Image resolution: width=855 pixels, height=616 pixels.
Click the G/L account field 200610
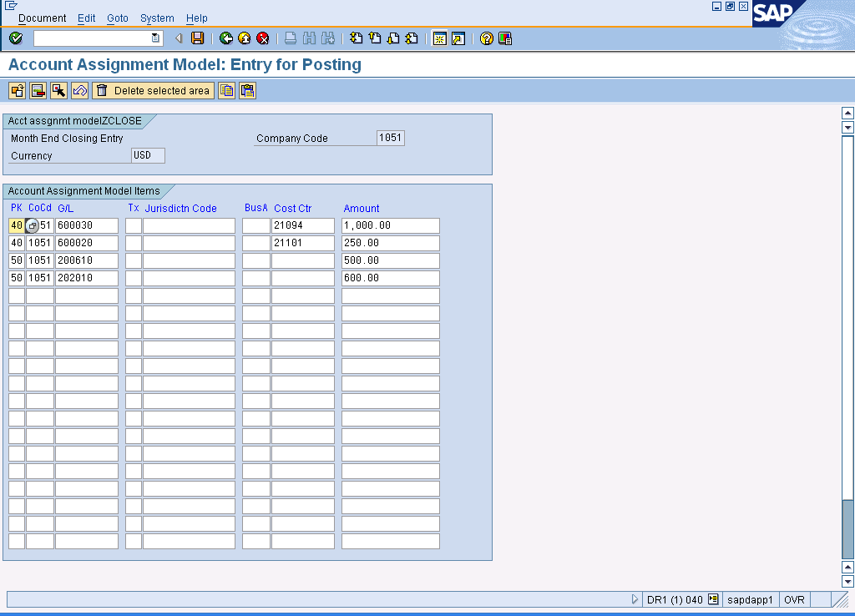coord(87,260)
